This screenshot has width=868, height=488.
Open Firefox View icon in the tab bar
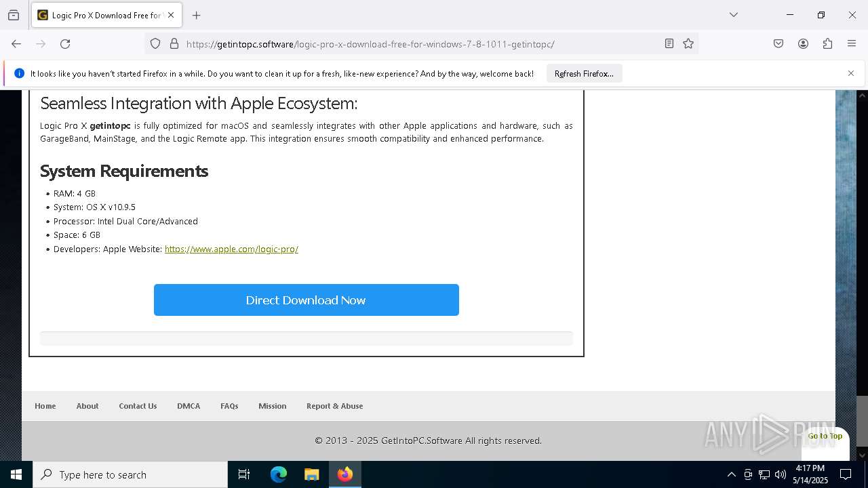click(14, 15)
